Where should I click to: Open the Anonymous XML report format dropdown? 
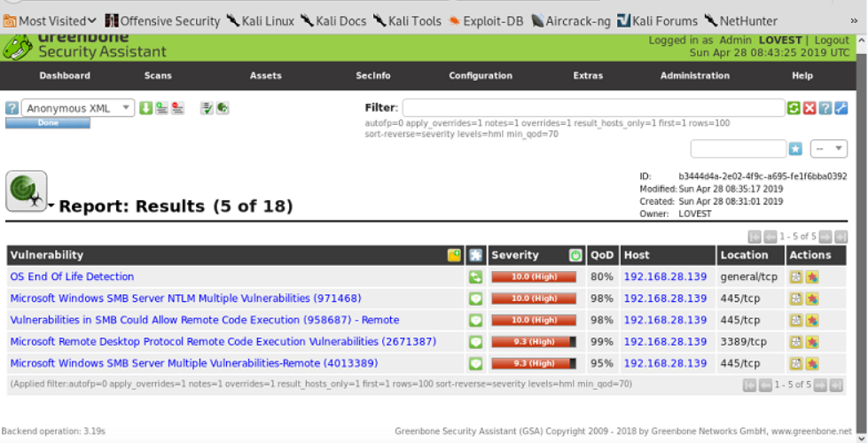pos(78,108)
